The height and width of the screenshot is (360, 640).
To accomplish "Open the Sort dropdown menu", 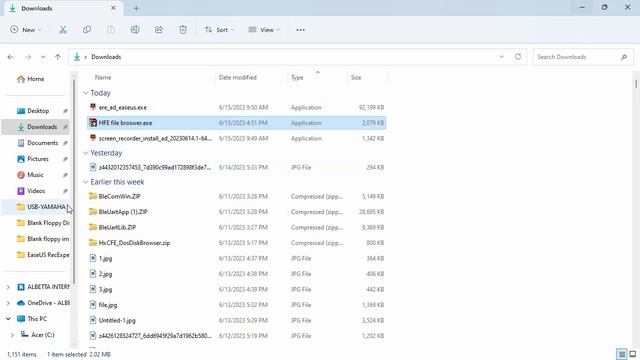I will point(220,30).
